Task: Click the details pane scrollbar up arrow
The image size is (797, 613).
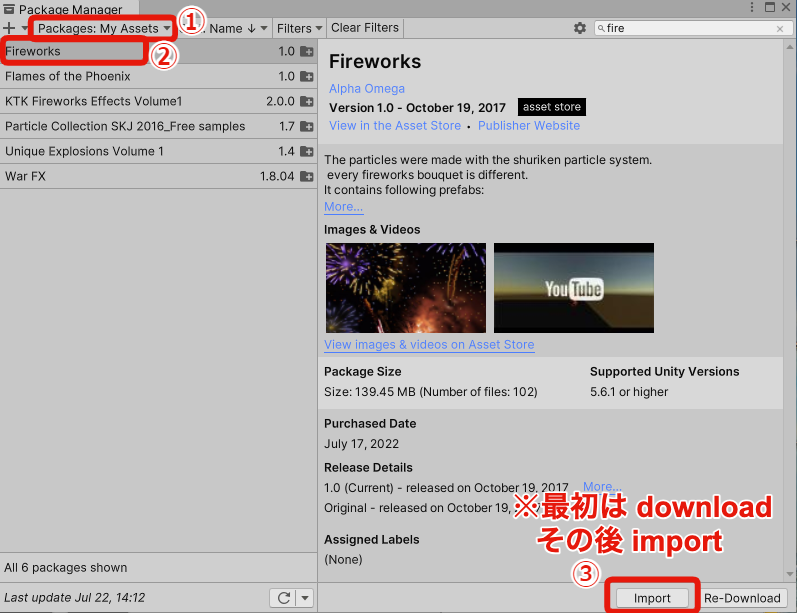Action: click(x=790, y=47)
